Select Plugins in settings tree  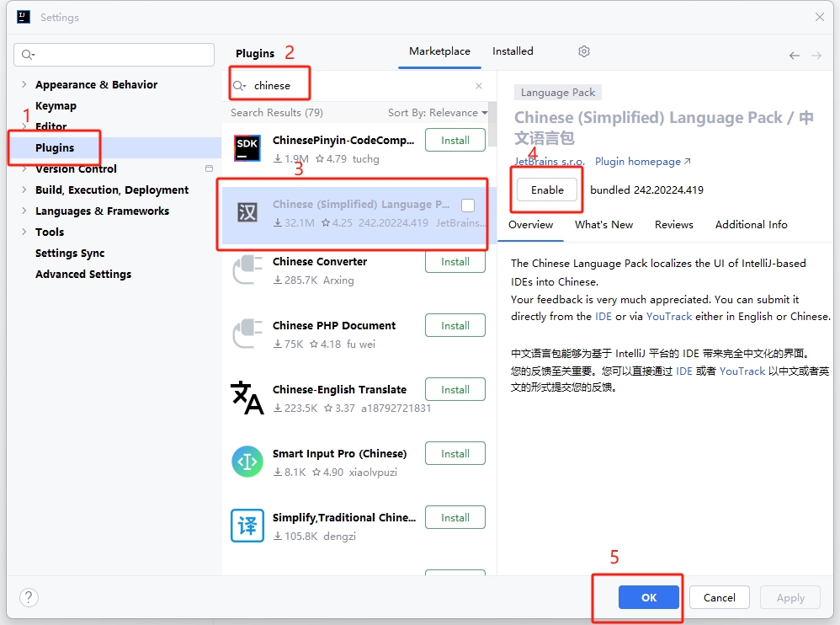click(55, 147)
